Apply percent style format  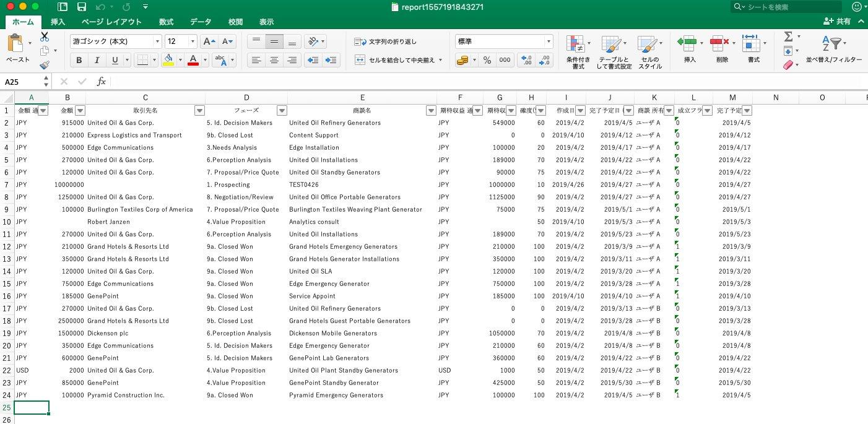tap(487, 60)
